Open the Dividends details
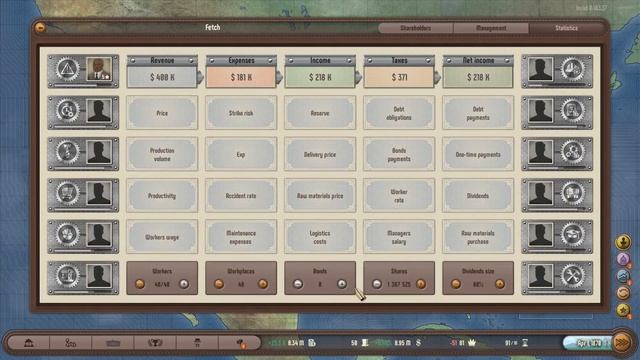Screen dimensions: 640x360 point(478,196)
